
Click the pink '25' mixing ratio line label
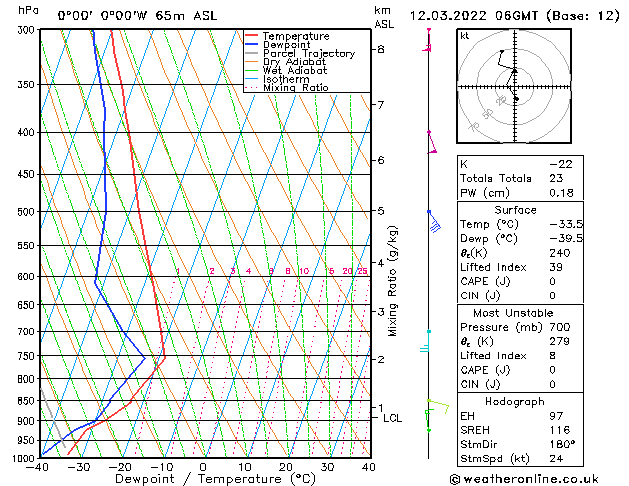(362, 271)
